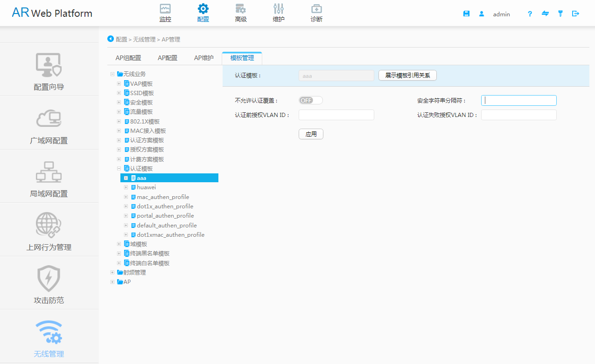Open 维护 maintenance page
595x364 pixels.
[x=279, y=12]
